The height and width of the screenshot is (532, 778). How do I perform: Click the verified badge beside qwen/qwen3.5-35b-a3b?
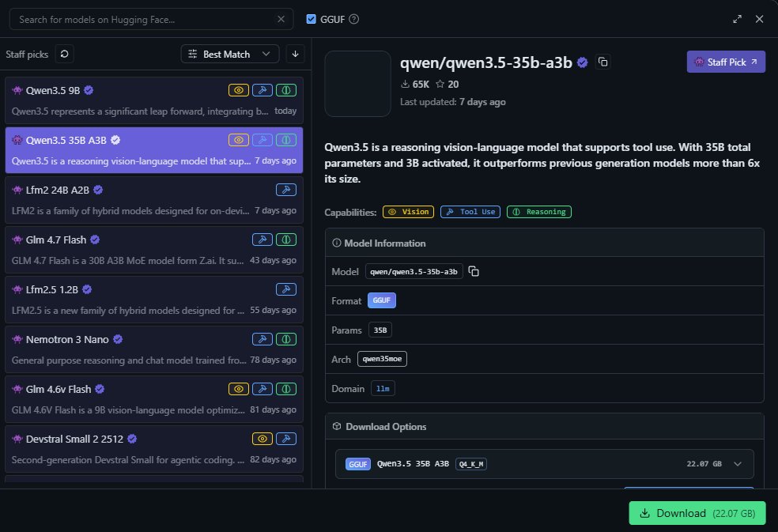583,62
